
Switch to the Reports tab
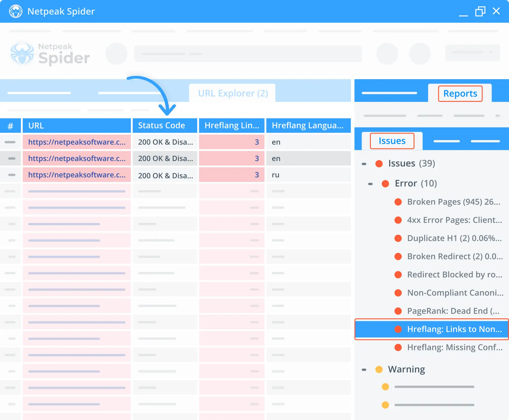pos(460,93)
